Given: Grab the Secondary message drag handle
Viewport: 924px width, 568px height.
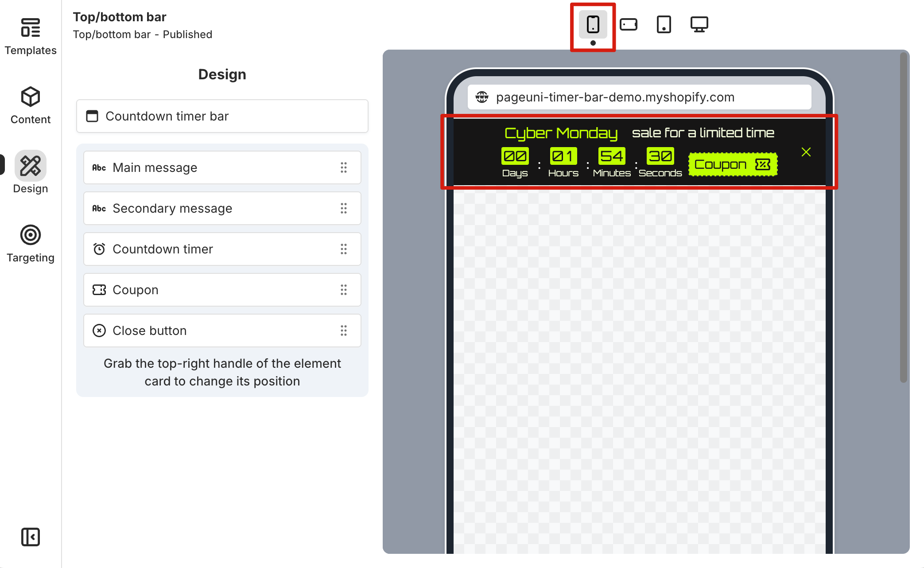Looking at the screenshot, I should (344, 208).
